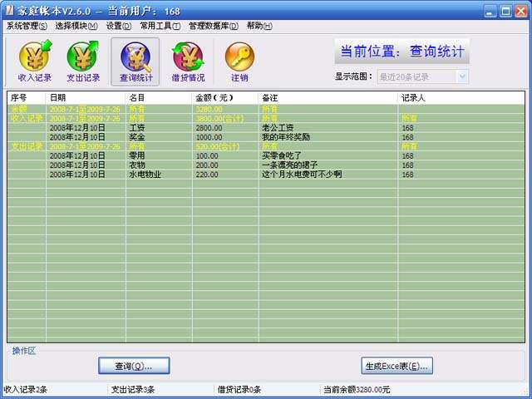Click the 1000.00 amount cell
532x399 pixels.
click(x=209, y=137)
